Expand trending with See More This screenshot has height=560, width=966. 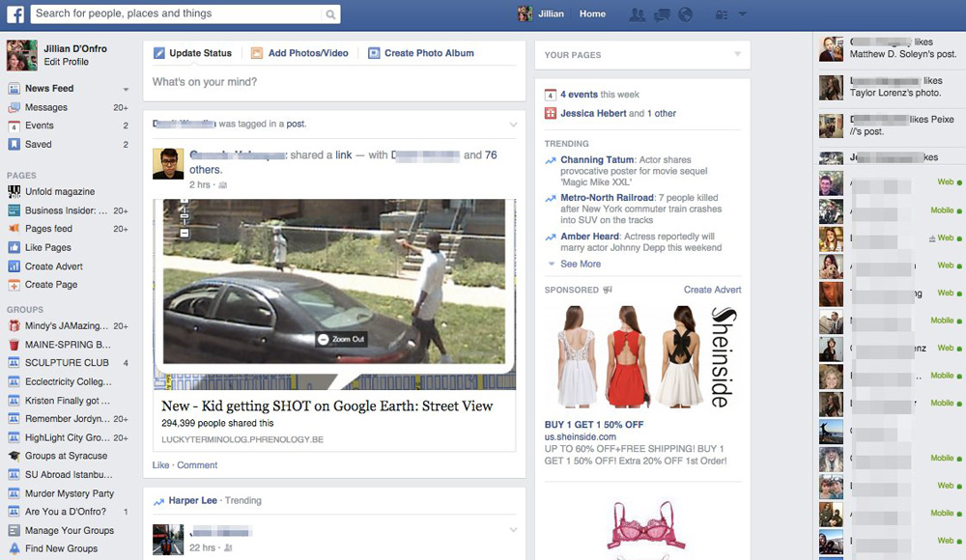coord(580,264)
